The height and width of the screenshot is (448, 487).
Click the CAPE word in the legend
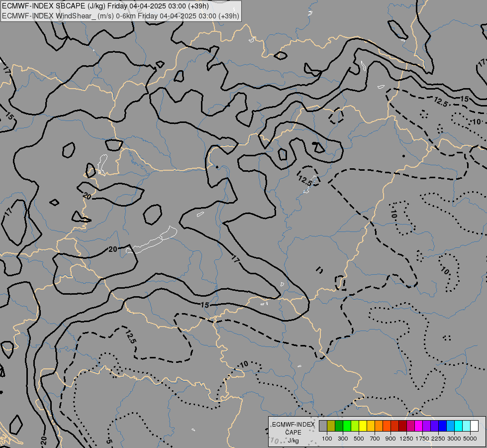tap(293, 433)
